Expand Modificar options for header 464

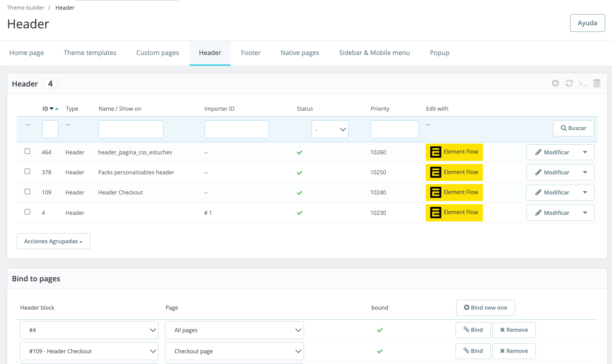(585, 152)
